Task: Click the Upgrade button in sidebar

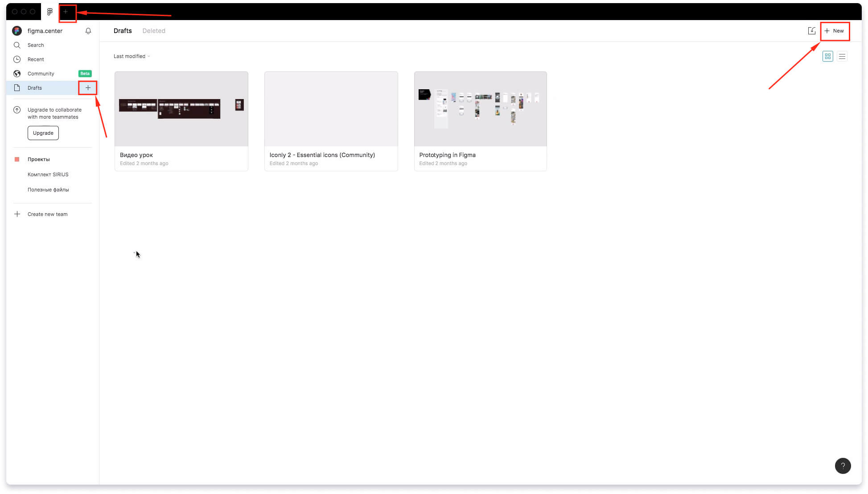Action: coord(43,133)
